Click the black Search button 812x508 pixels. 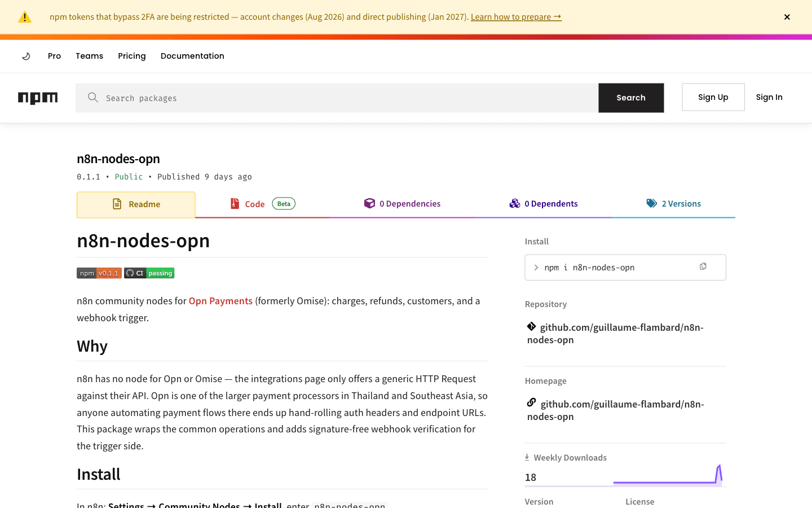pos(631,98)
